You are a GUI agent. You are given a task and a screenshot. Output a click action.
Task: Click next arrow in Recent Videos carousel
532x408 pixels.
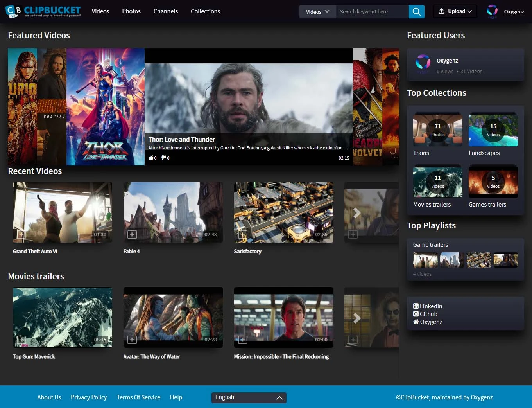point(356,213)
